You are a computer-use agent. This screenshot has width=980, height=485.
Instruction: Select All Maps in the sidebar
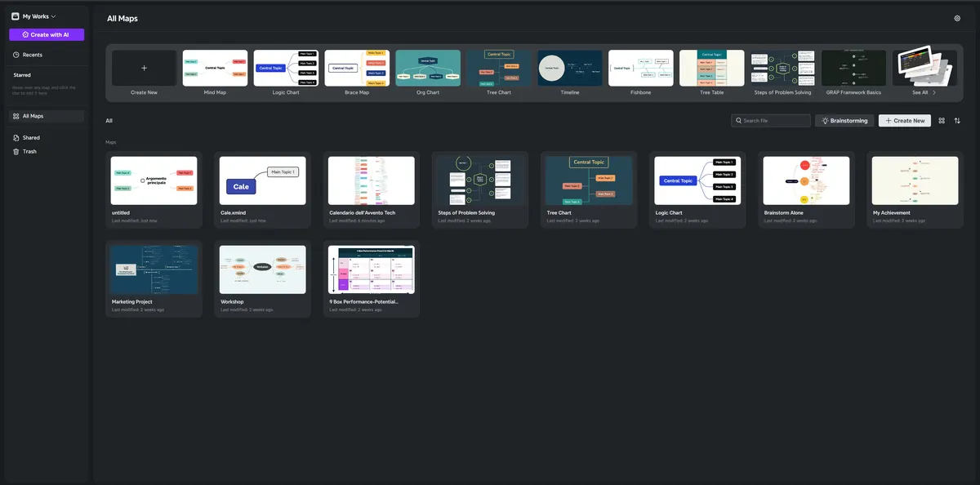[47, 116]
